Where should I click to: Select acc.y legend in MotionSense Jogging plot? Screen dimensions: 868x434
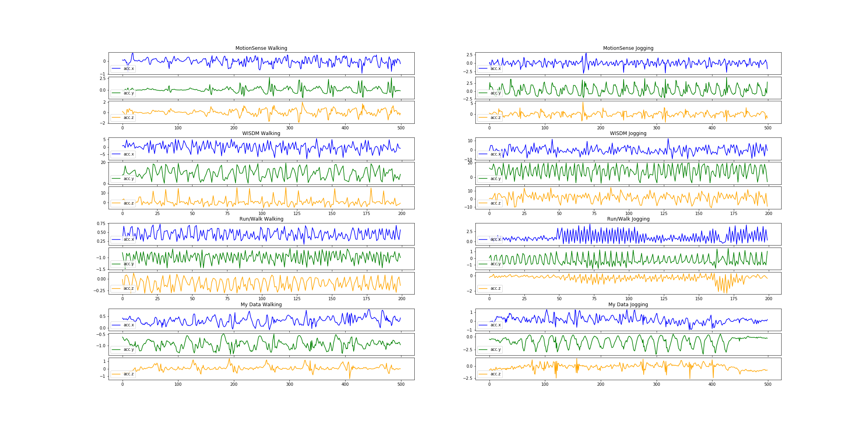tap(490, 93)
